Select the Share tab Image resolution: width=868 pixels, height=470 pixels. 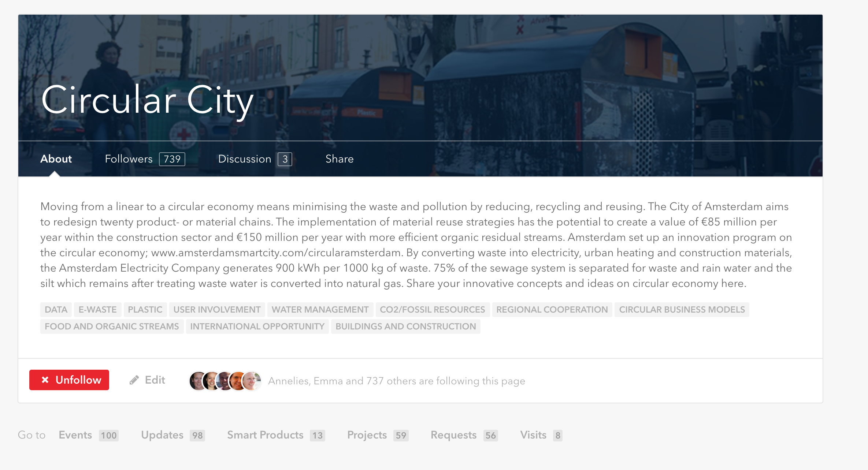340,159
